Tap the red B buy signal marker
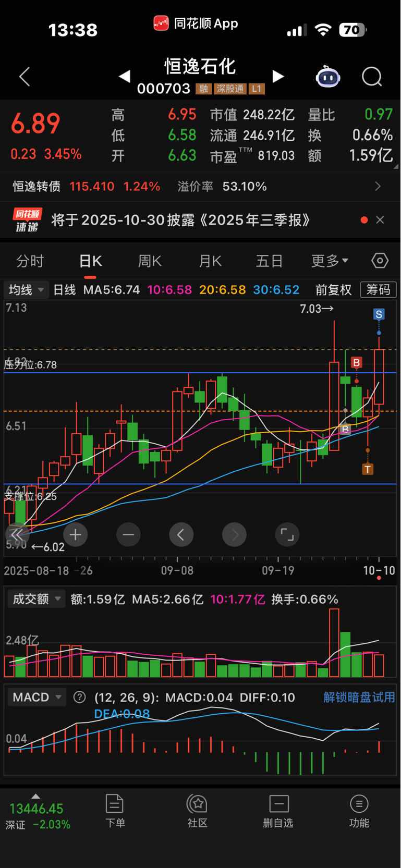The image size is (401, 868). (x=357, y=363)
